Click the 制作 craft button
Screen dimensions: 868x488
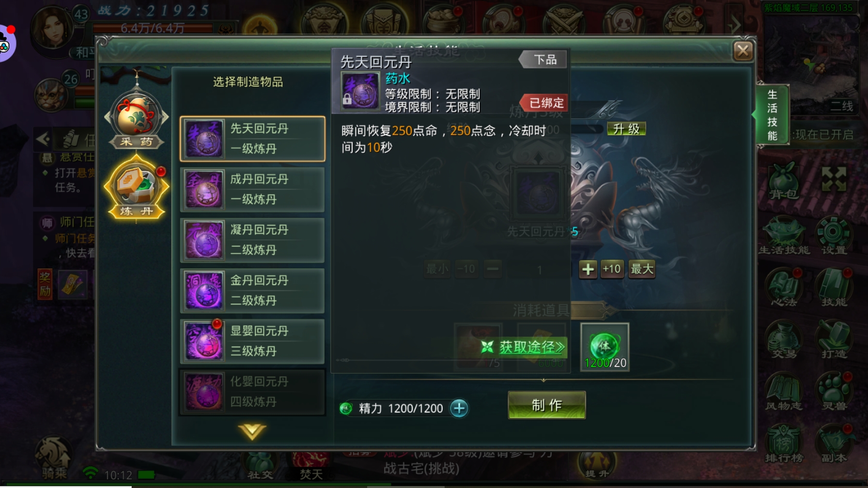(x=546, y=405)
